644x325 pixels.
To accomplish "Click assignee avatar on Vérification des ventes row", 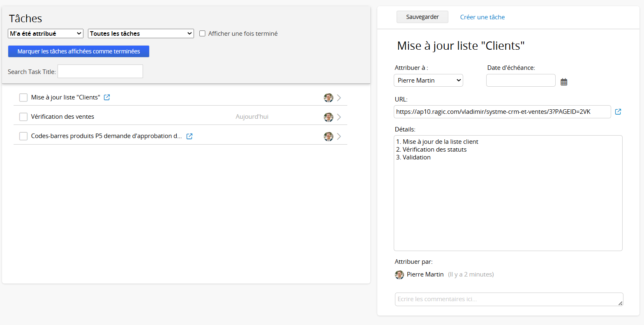I will [x=328, y=117].
